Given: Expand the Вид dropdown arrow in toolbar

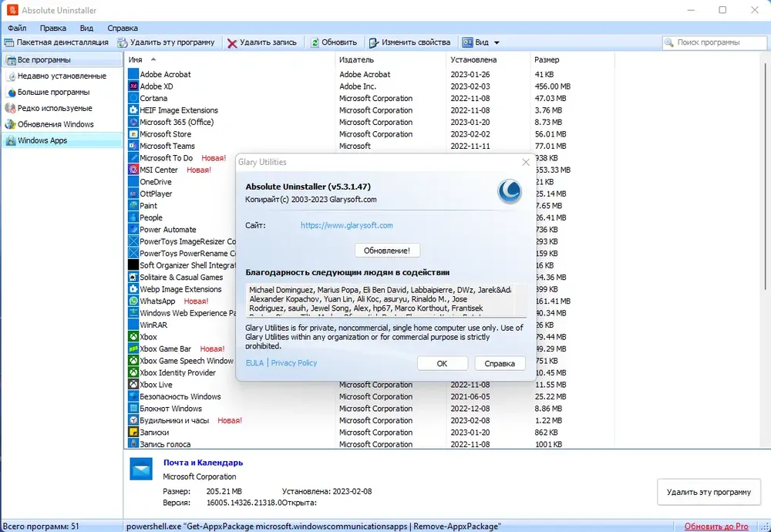Looking at the screenshot, I should (497, 42).
